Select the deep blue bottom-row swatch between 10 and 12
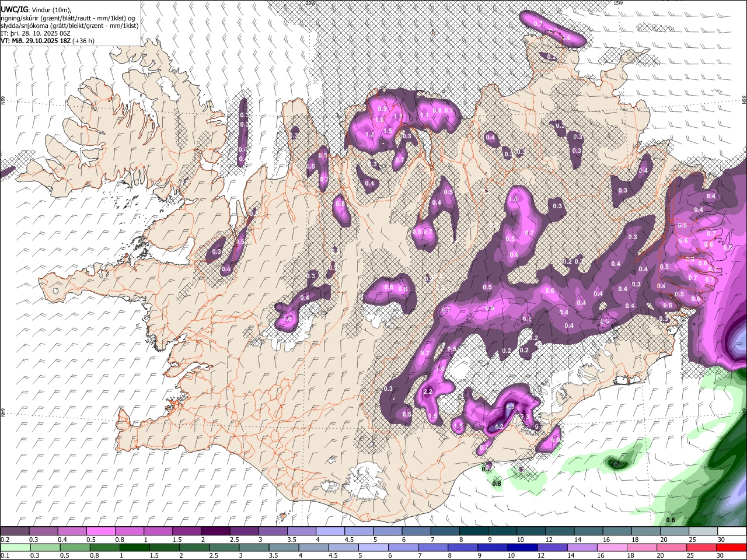This screenshot has height=560, width=747. click(522, 547)
